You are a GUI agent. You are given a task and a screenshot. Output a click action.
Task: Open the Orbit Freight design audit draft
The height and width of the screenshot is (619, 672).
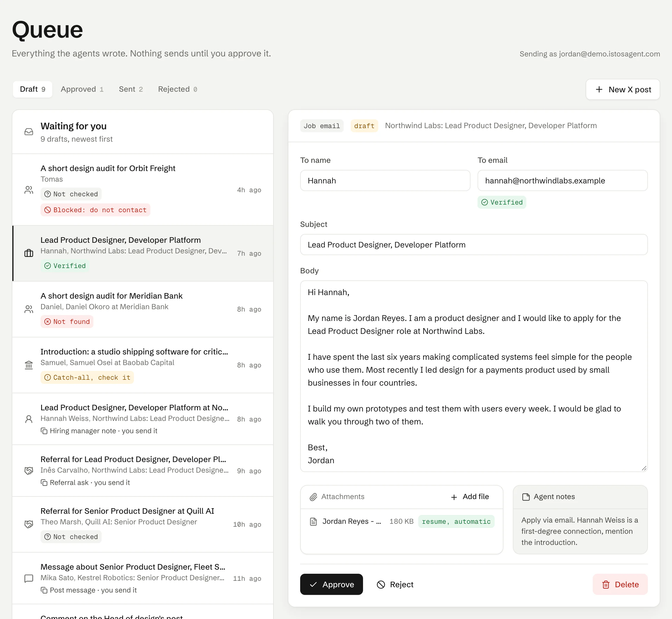[x=142, y=190]
